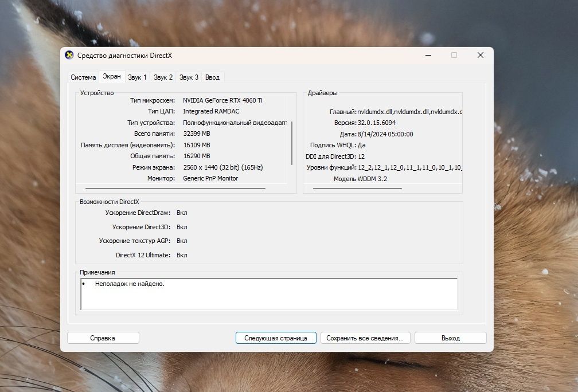Open the Звук 1 tab
Image resolution: width=578 pixels, height=392 pixels.
point(137,77)
